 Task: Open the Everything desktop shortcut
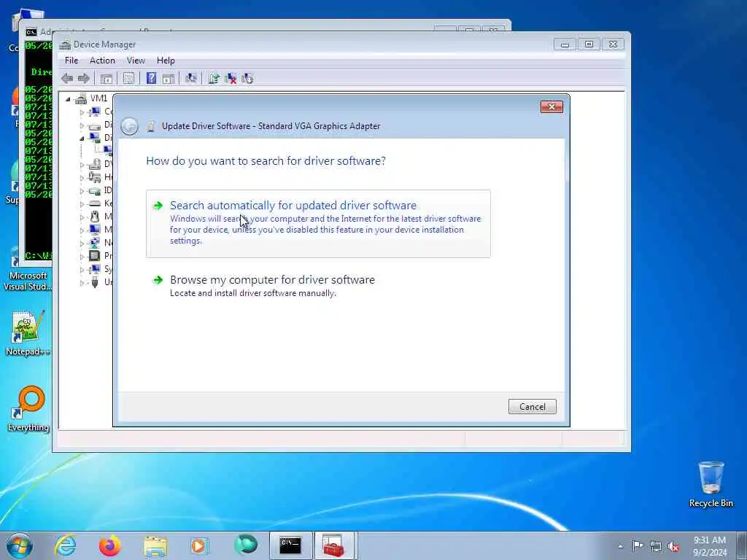28,409
